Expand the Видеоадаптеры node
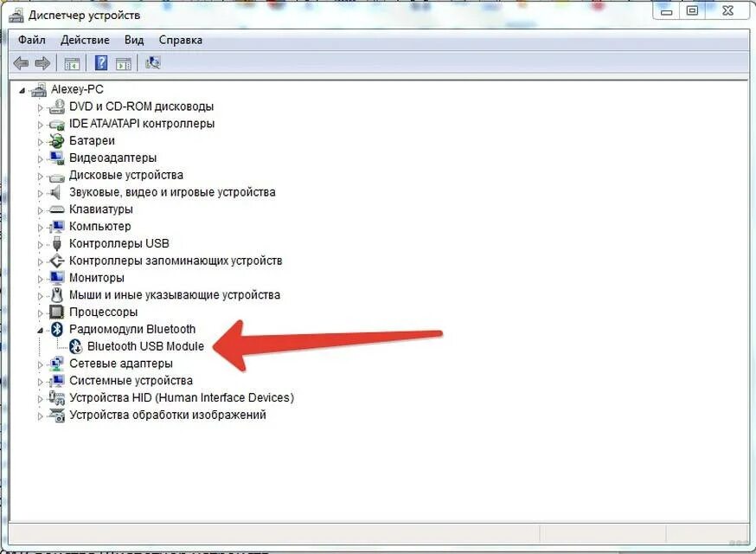 (41, 158)
